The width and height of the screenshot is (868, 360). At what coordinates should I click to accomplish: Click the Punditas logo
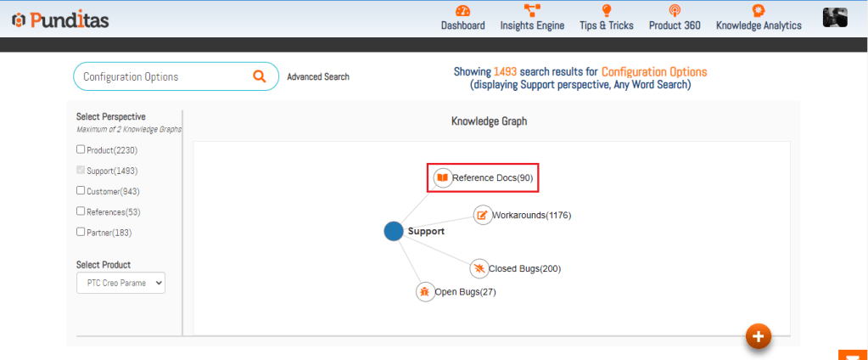(60, 20)
